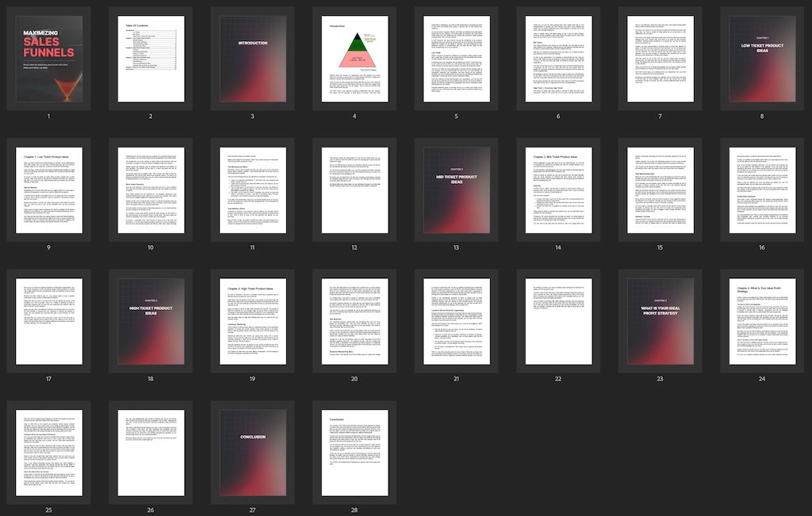The height and width of the screenshot is (516, 812).
Task: Click page 5 thumbnail
Action: coord(456,58)
